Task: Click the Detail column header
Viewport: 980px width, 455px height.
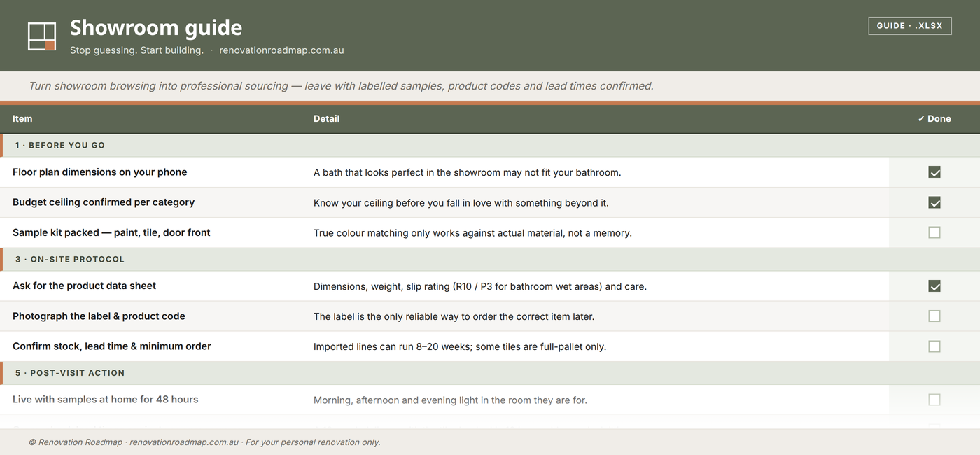Action: pyautogui.click(x=326, y=119)
